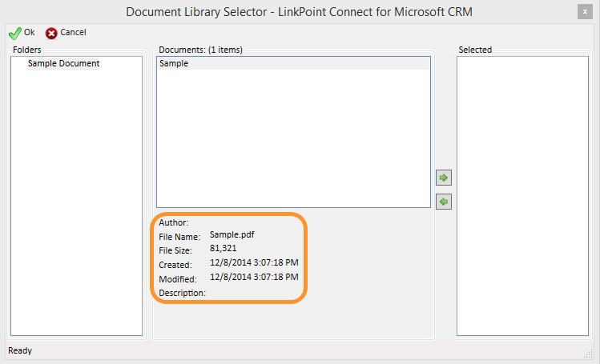Viewport: 600px width, 364px height.
Task: Click inside the empty Selected list
Action: click(522, 192)
